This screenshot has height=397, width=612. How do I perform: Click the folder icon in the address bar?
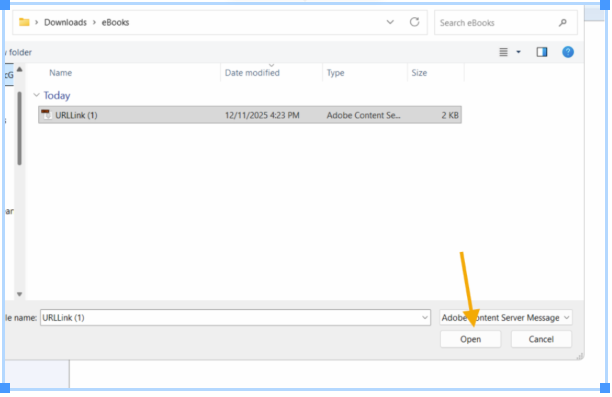(x=24, y=22)
